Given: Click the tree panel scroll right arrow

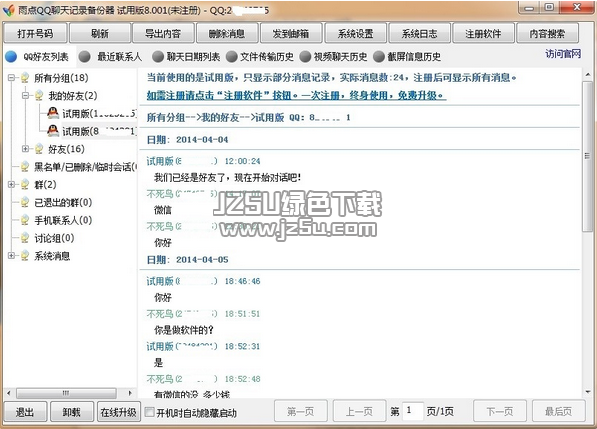Looking at the screenshot, I should click(130, 393).
